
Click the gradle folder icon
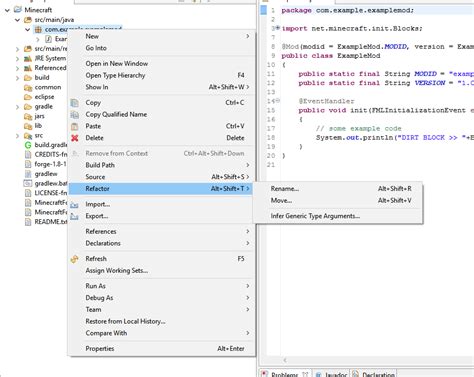[x=28, y=107]
